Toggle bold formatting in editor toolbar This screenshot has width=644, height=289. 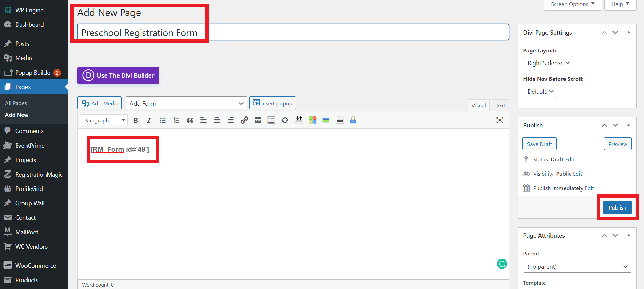tap(136, 120)
